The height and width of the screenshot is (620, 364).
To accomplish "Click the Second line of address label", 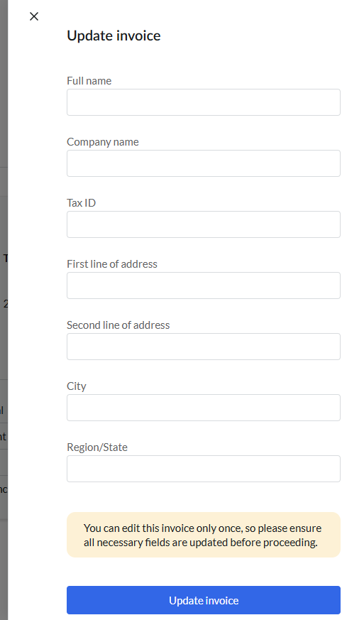I will pyautogui.click(x=118, y=325).
